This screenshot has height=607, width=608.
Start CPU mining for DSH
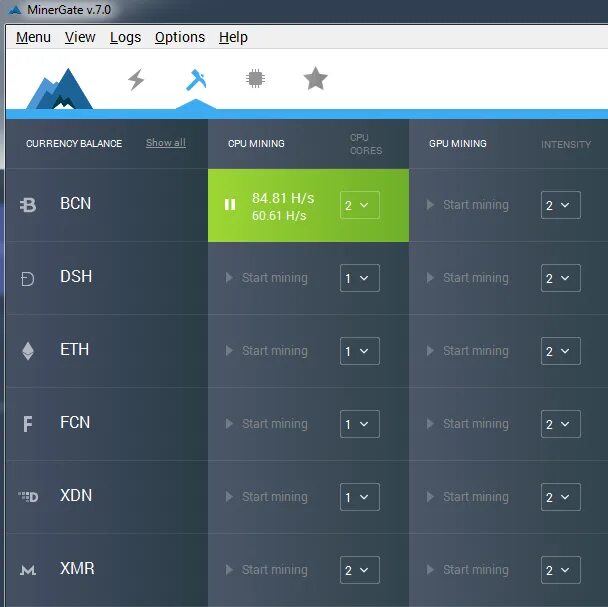tap(267, 278)
